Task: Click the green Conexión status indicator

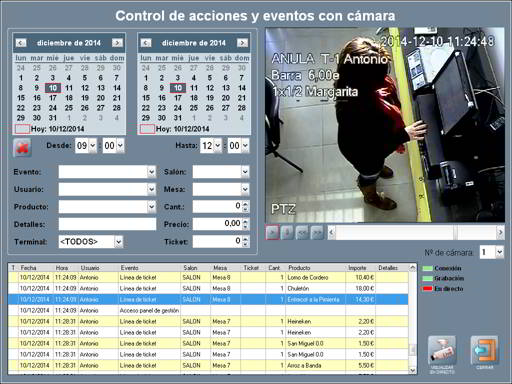Action: 428,268
